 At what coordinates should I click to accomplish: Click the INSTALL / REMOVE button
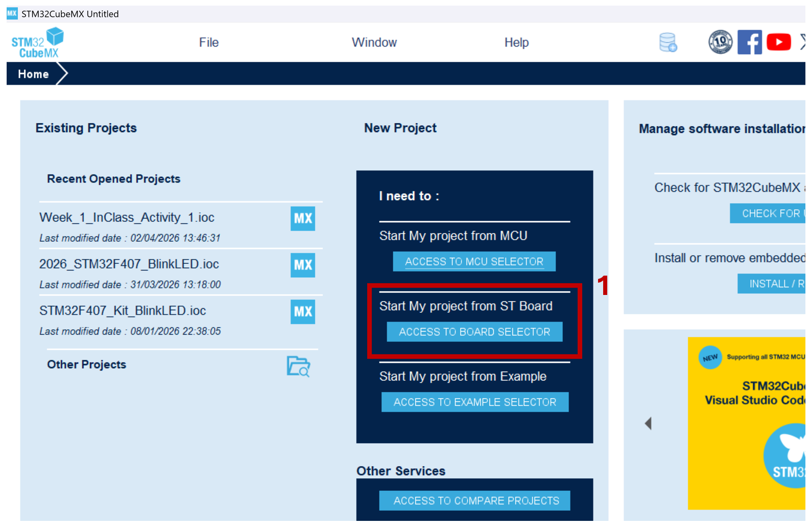point(772,284)
